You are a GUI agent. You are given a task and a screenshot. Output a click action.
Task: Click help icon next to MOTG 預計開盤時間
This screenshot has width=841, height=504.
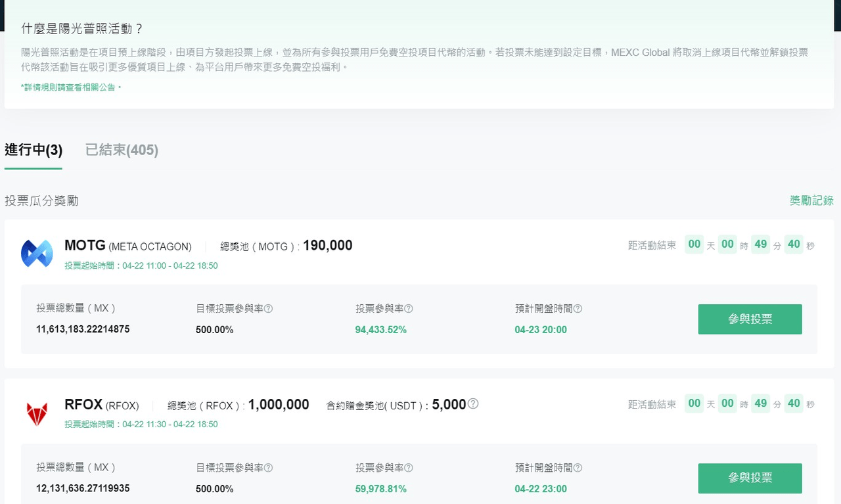578,309
